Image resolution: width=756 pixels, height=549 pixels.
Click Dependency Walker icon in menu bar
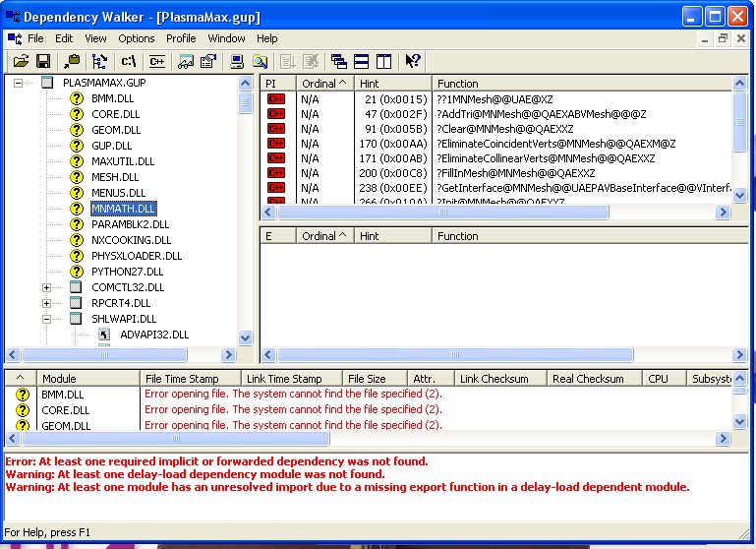point(15,38)
